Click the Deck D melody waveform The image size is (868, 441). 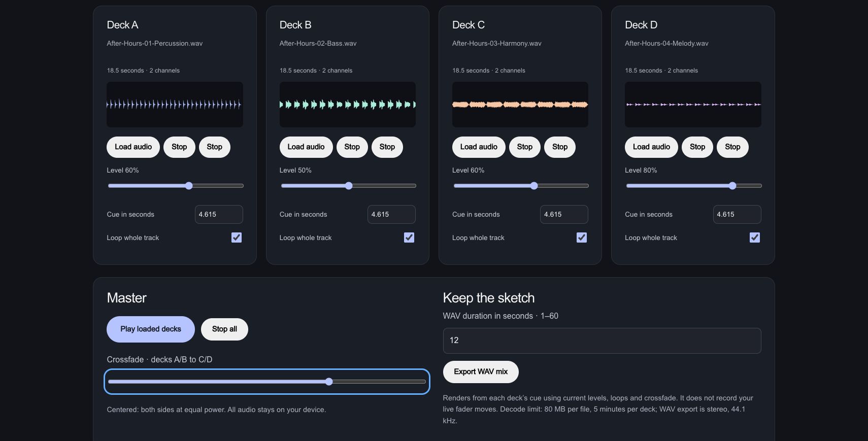click(693, 105)
